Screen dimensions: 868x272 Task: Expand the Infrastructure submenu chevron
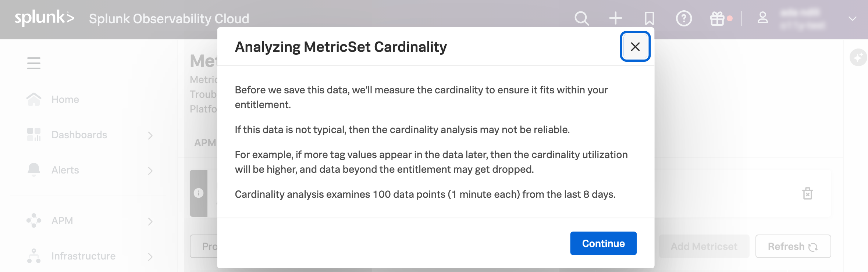click(x=150, y=257)
